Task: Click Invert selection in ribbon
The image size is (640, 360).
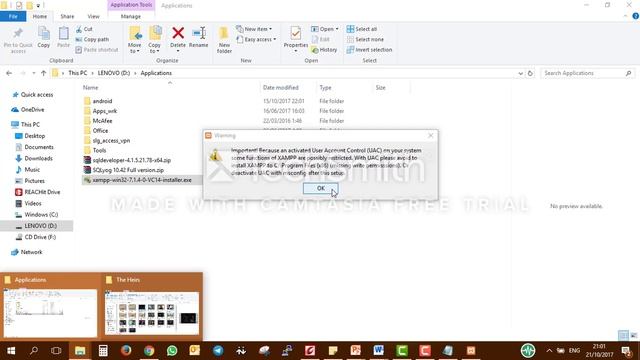Action: point(369,49)
